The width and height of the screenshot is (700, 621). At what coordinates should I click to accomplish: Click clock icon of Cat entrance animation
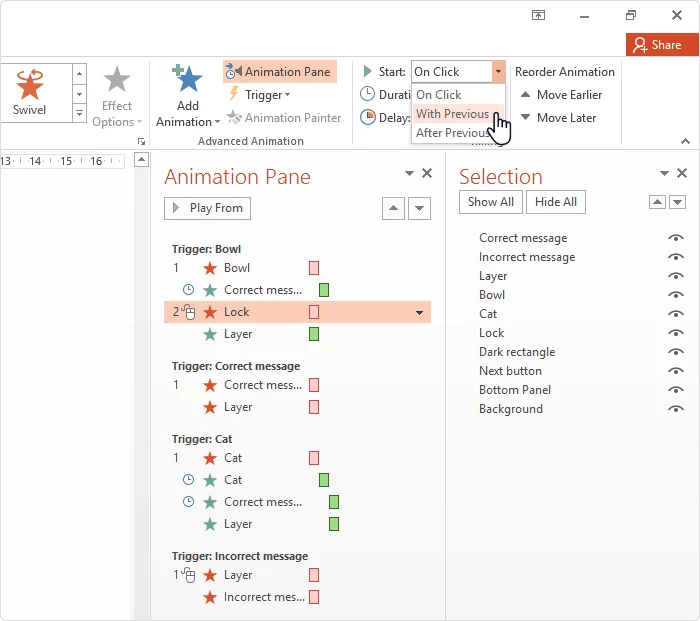click(188, 480)
